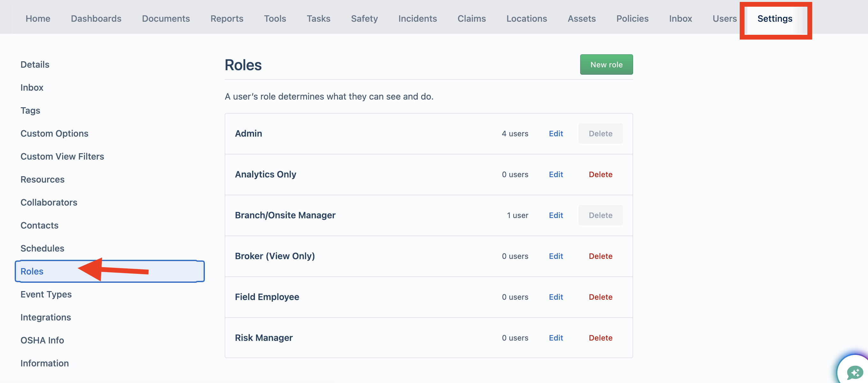Select Contacts in the sidebar
This screenshot has height=383, width=868.
[x=39, y=225]
